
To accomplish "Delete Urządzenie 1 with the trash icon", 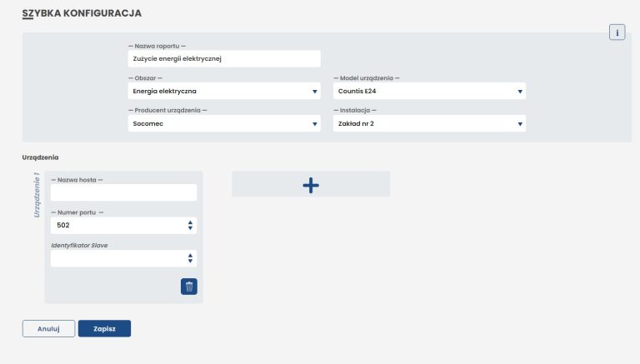I will coord(189,287).
